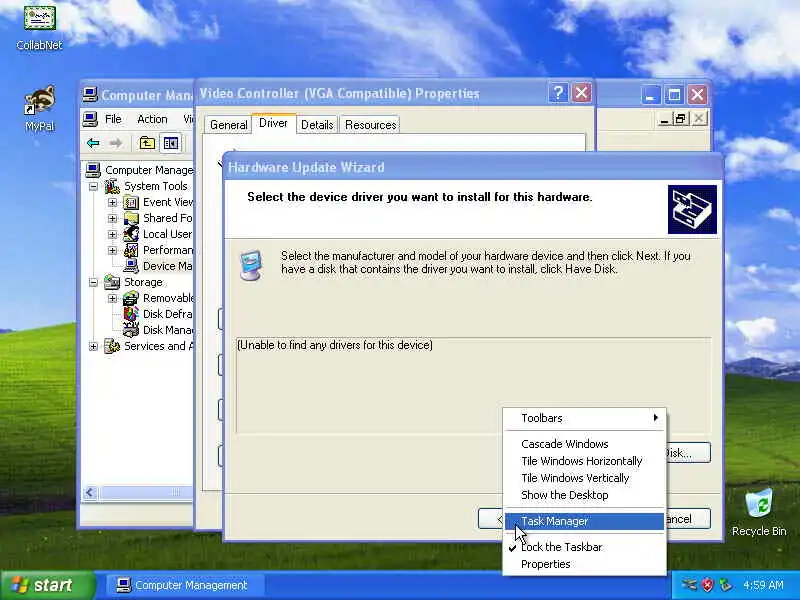Open the CollabNet desktop shortcut
This screenshot has height=600, width=800.
click(x=39, y=27)
